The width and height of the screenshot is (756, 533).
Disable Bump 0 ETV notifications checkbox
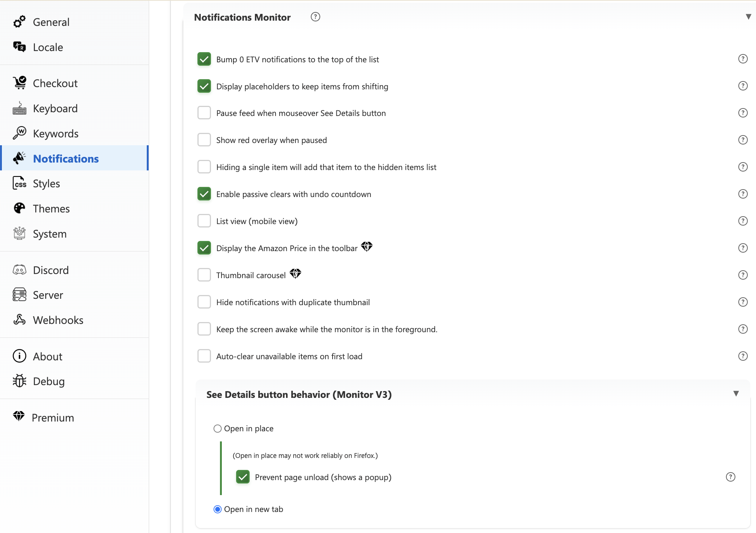[204, 59]
